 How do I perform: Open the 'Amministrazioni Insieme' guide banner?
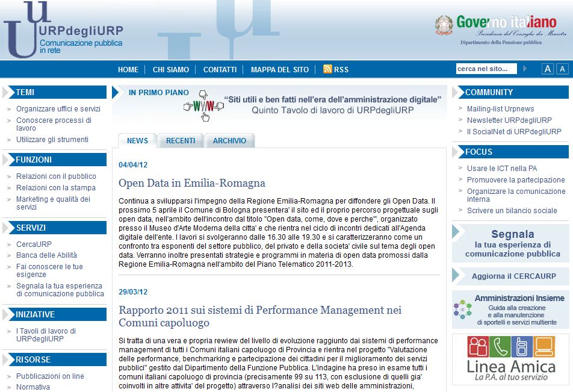[510, 310]
